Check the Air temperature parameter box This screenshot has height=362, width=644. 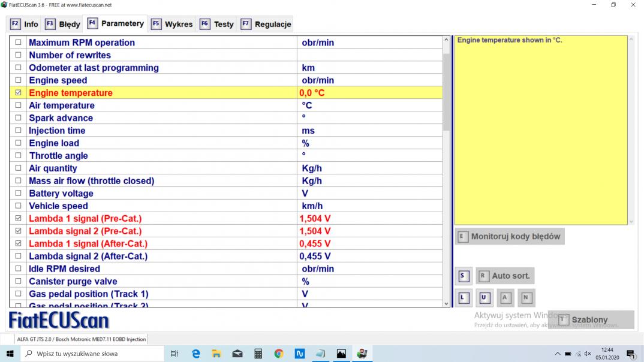18,105
